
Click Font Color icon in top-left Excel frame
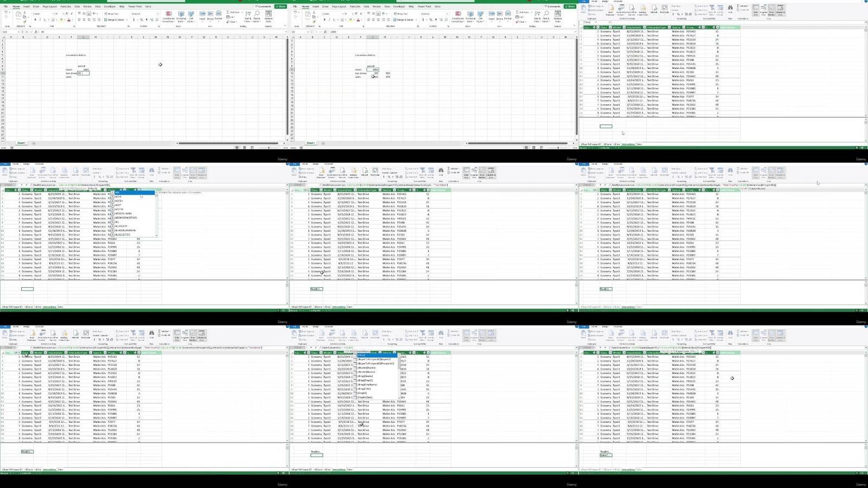tap(68, 20)
